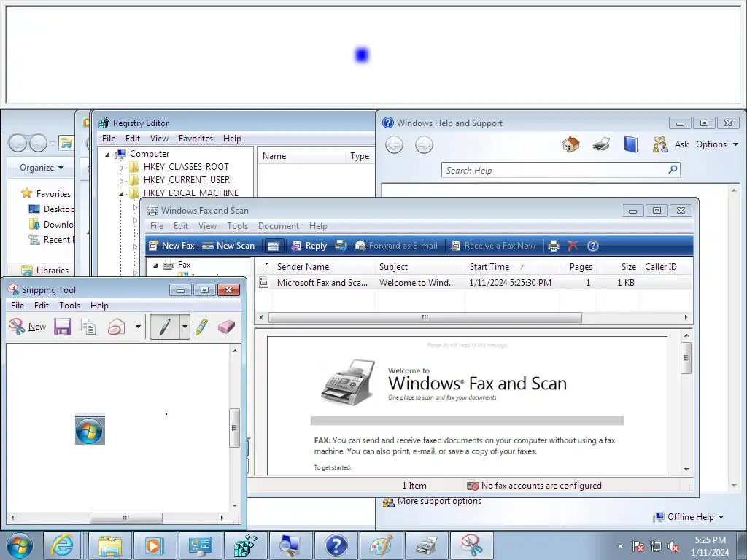Click Name column header in Registry Editor
The image size is (747, 560).
click(x=301, y=156)
